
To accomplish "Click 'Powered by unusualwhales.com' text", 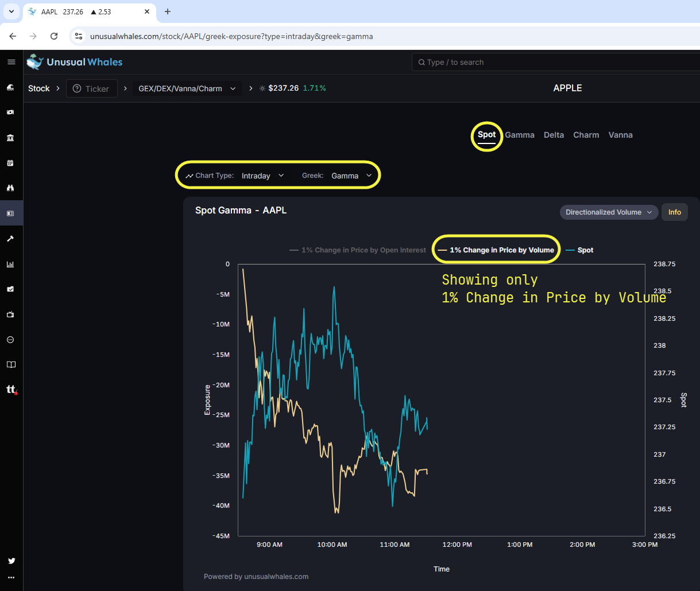I will [x=256, y=577].
